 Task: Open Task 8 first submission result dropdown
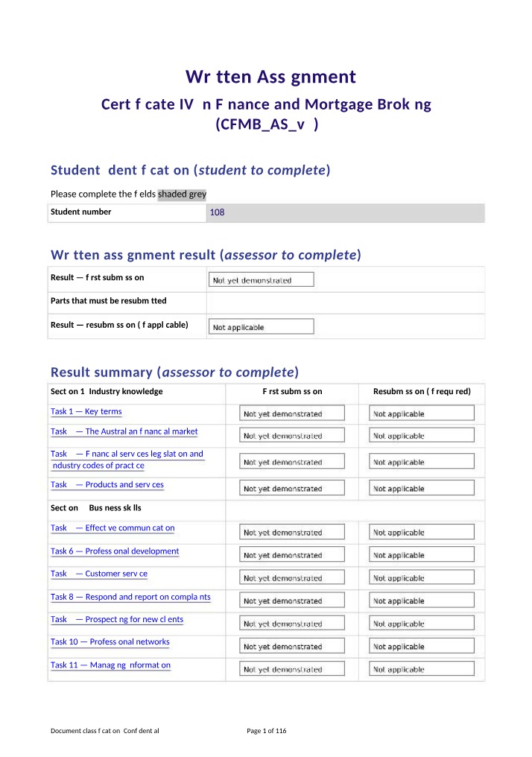[x=292, y=600]
